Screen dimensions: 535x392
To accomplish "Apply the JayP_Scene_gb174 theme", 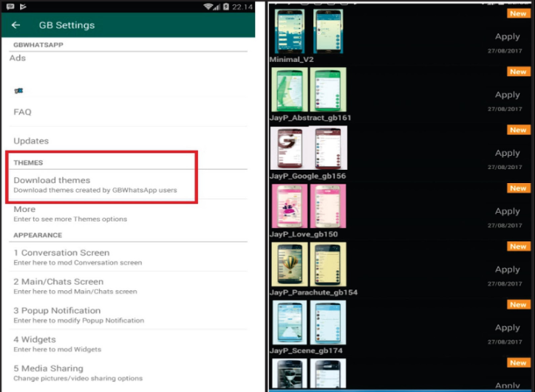I will click(x=508, y=328).
